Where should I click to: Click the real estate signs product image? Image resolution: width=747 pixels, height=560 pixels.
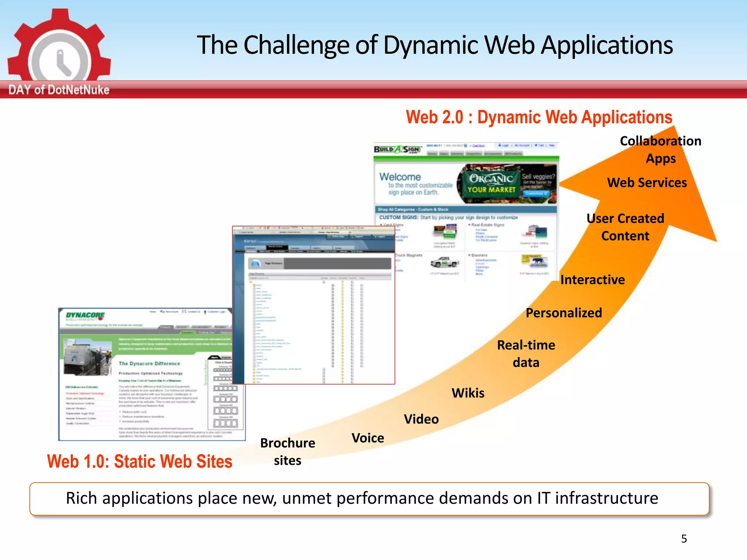pyautogui.click(x=535, y=232)
